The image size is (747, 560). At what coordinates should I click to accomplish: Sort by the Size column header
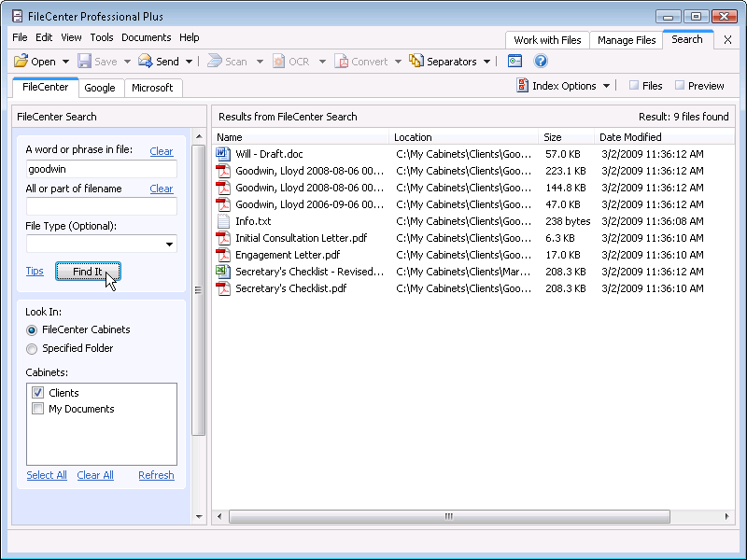pos(566,137)
